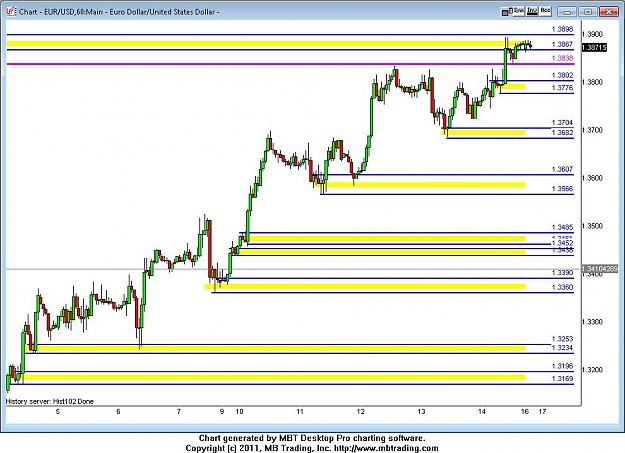Click date label 16 on time axis

pos(525,412)
